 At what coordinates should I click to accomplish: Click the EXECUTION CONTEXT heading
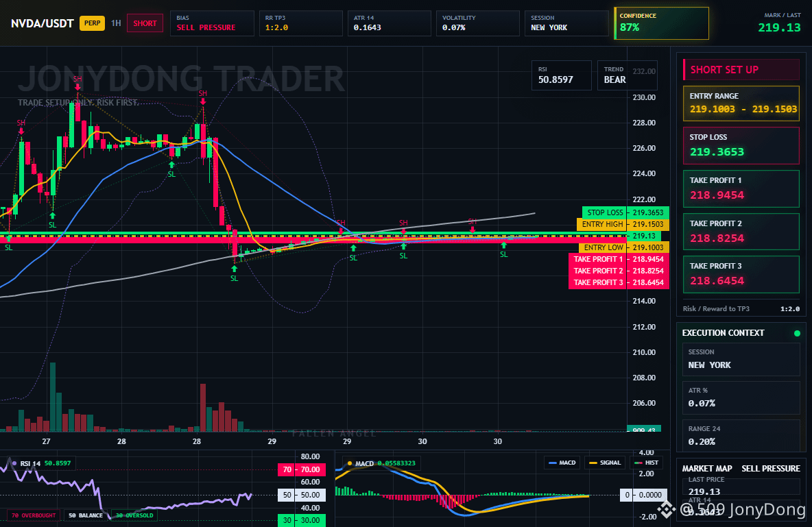[723, 333]
